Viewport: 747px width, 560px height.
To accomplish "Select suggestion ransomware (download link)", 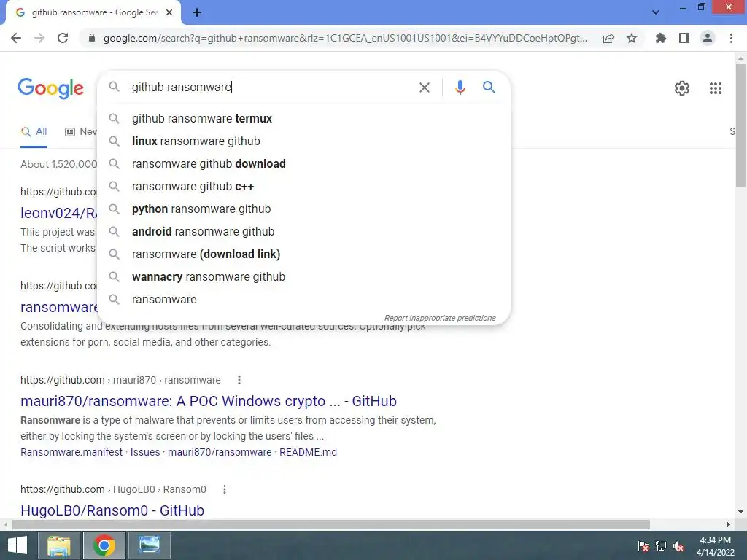I will pos(304,254).
